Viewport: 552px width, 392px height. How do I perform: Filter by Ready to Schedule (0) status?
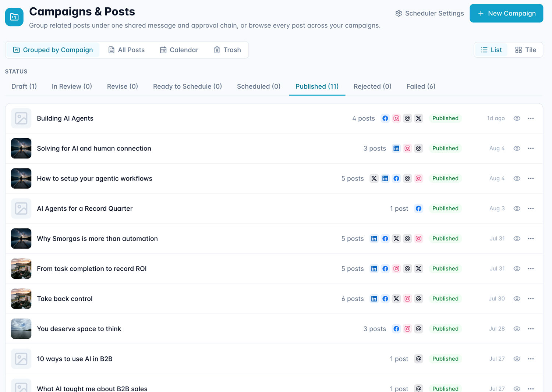click(187, 86)
